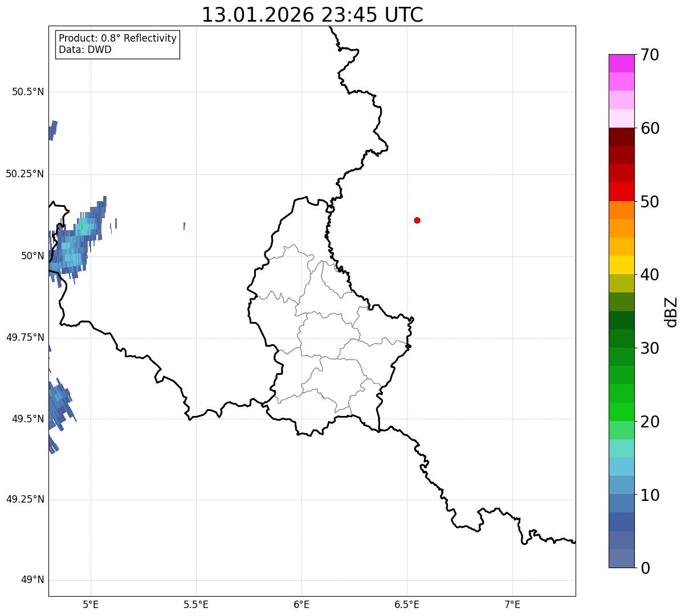Viewport: 685px width, 616px height.
Task: Click the 'Product: 0.8° Reflectivity' label
Action: coord(118,38)
